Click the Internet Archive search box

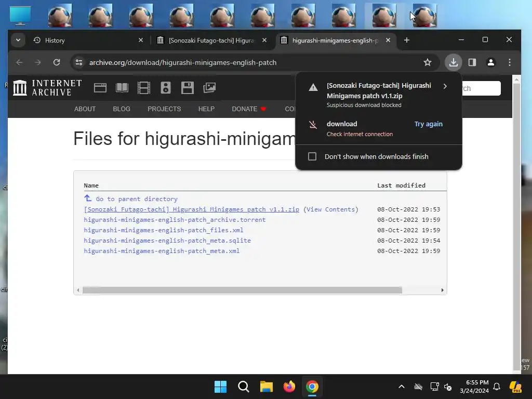(481, 88)
